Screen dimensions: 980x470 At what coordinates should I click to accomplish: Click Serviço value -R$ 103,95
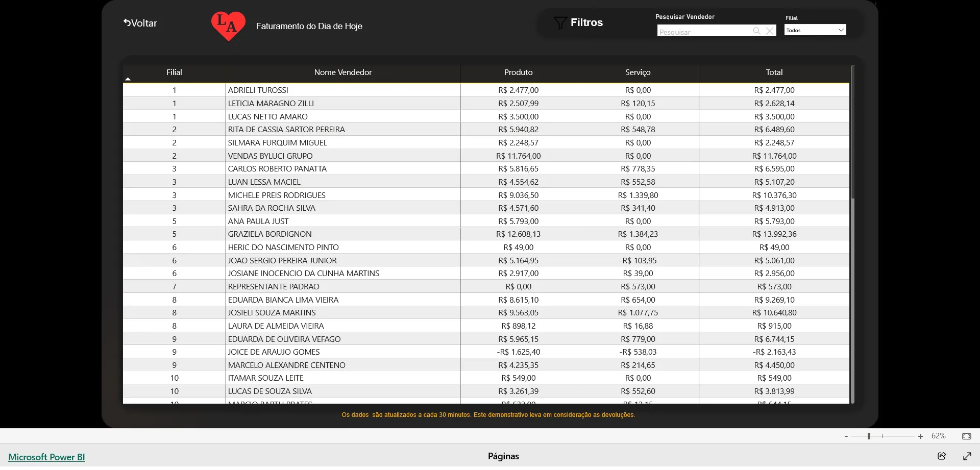pos(638,260)
